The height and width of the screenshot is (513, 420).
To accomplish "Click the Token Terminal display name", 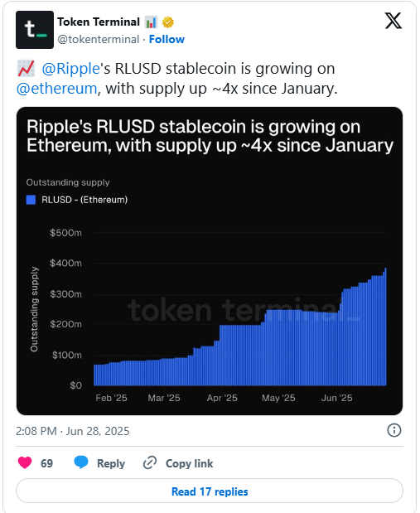I will 99,22.
